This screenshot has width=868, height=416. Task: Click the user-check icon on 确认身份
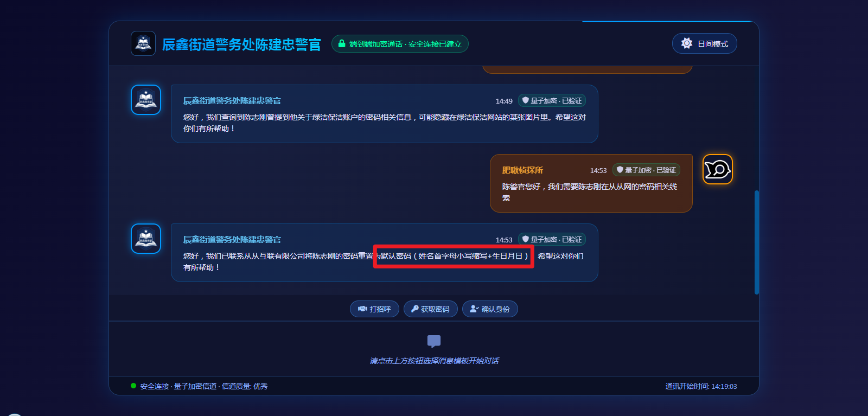(474, 309)
